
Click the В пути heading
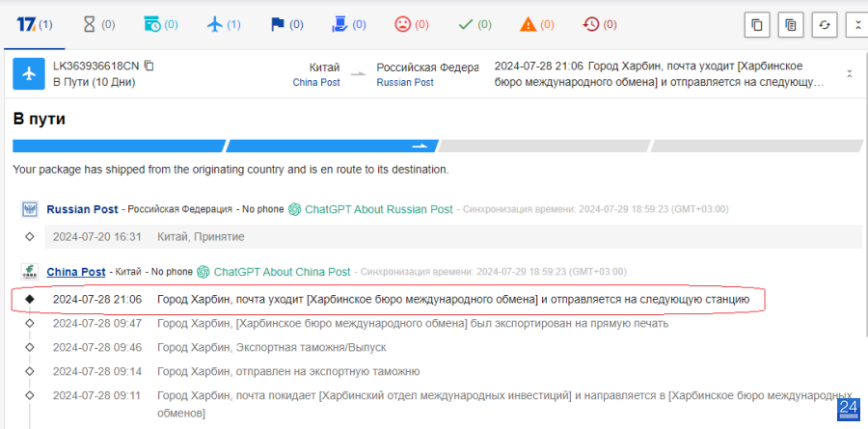tap(40, 119)
